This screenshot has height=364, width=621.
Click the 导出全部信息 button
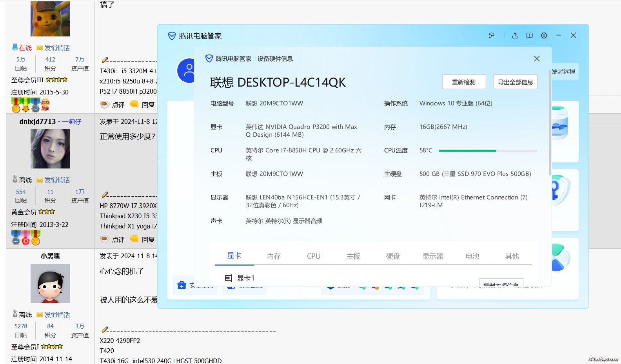click(x=515, y=82)
